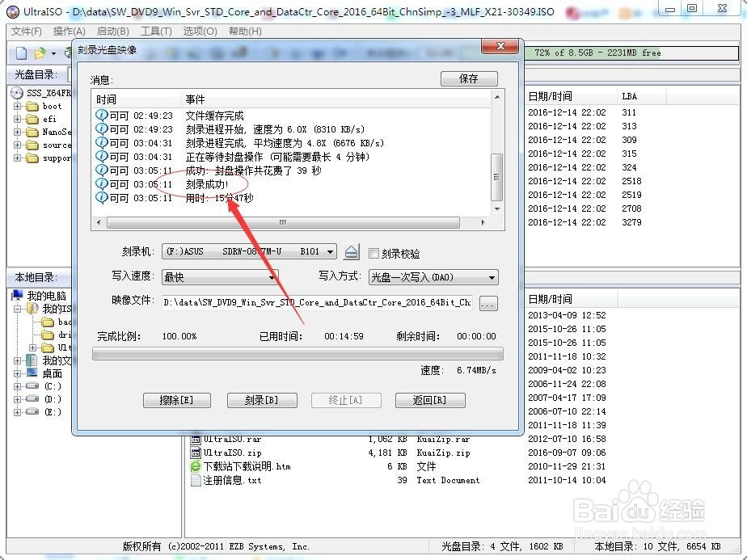
Task: Click the LBA column header
Action: tap(642, 96)
